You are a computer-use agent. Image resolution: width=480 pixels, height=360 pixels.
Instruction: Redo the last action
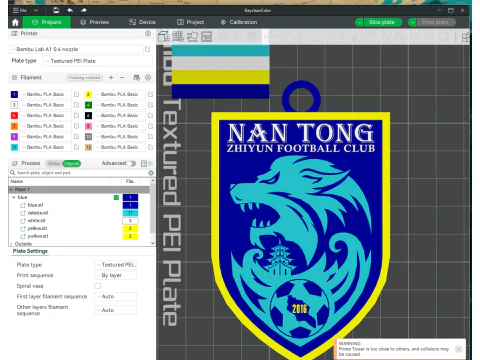coord(84,10)
